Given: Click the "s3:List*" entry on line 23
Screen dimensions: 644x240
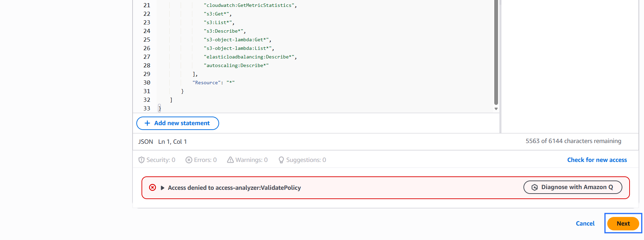Looking at the screenshot, I should [x=218, y=22].
